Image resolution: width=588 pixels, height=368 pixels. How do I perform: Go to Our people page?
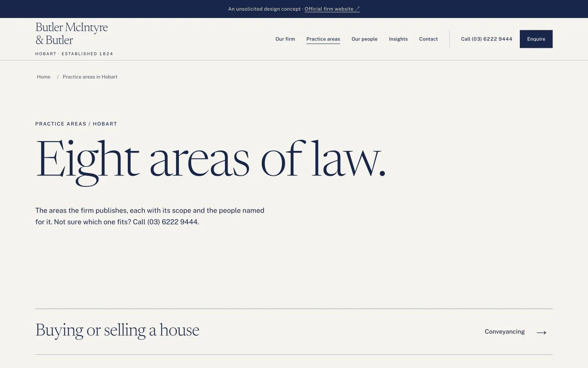pos(364,39)
